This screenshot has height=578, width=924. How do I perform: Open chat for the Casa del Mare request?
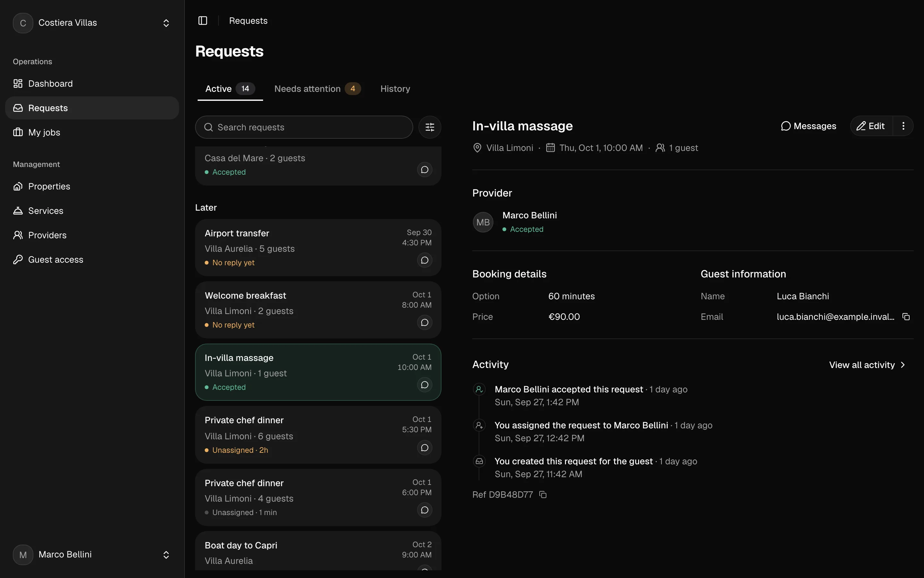click(424, 170)
